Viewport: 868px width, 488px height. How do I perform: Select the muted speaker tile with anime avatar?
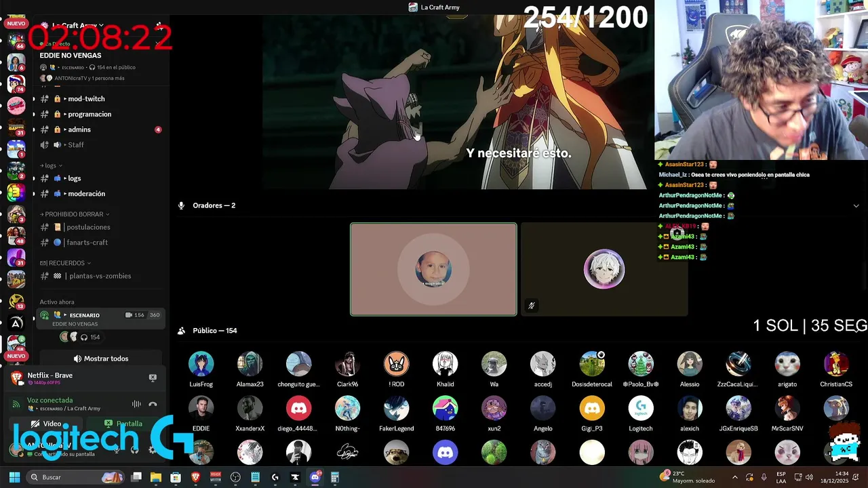pyautogui.click(x=604, y=269)
